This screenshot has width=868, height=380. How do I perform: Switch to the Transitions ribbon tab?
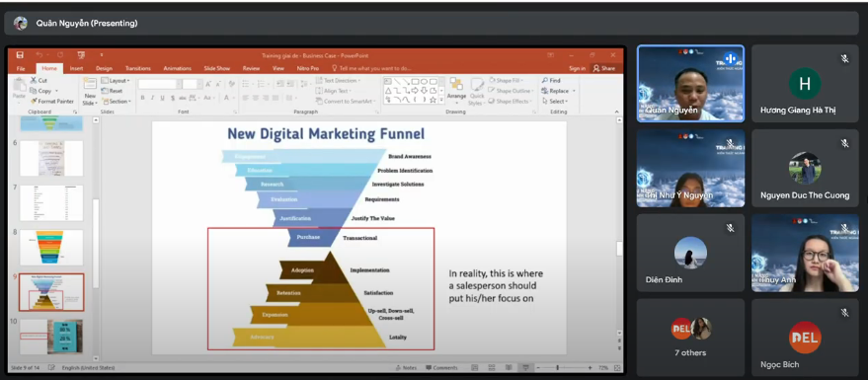pos(138,68)
